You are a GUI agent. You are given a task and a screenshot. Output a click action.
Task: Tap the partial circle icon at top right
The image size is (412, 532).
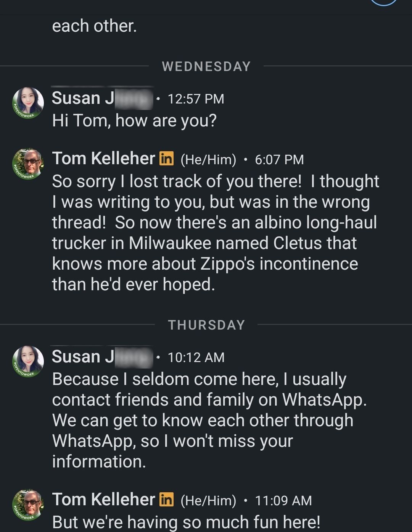tap(384, 3)
